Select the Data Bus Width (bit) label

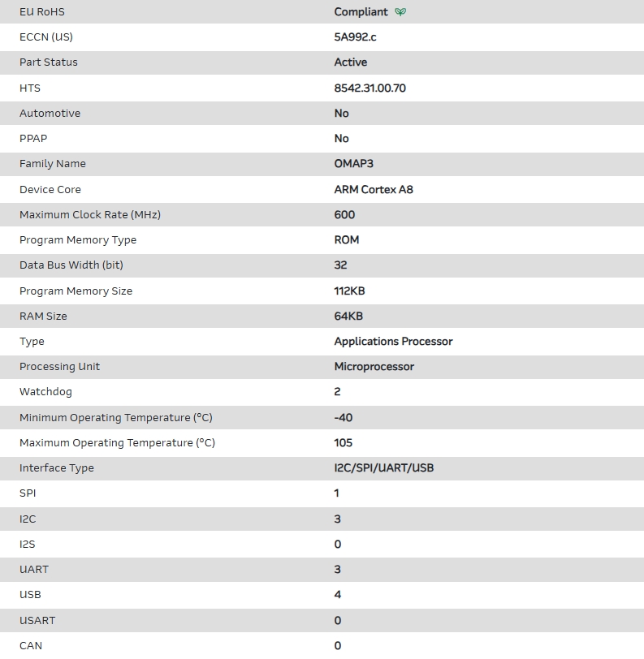71,265
